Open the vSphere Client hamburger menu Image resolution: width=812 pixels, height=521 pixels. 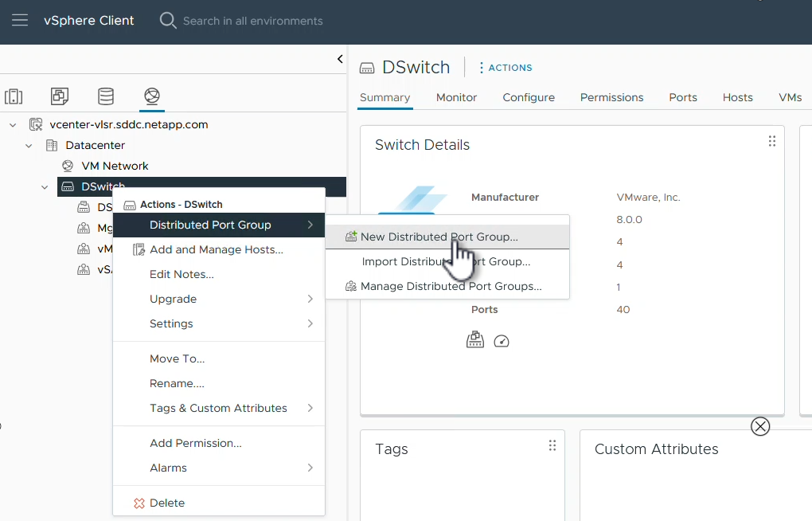pos(20,21)
